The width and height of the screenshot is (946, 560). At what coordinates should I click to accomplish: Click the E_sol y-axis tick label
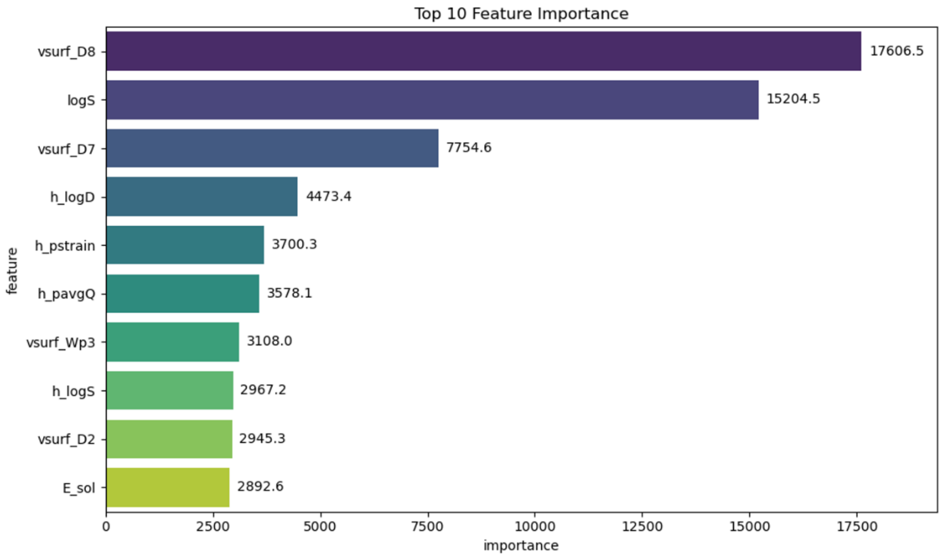pos(78,488)
